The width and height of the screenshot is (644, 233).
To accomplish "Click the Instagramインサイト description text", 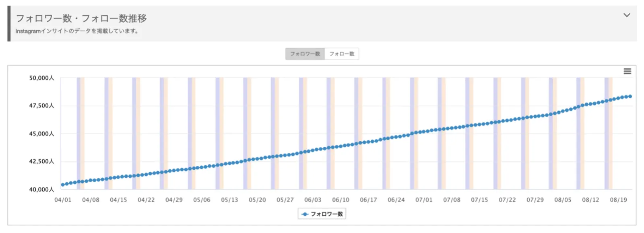I will [77, 31].
